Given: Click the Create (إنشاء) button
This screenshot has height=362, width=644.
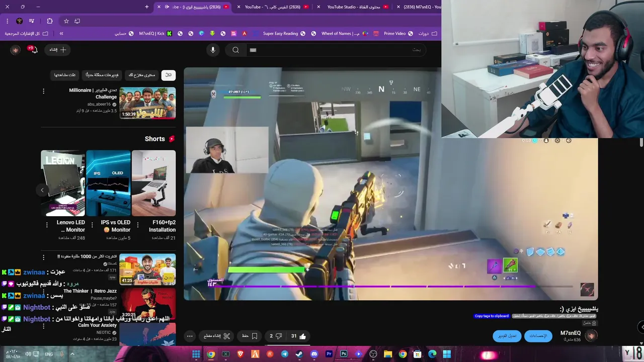Looking at the screenshot, I should pos(58,50).
